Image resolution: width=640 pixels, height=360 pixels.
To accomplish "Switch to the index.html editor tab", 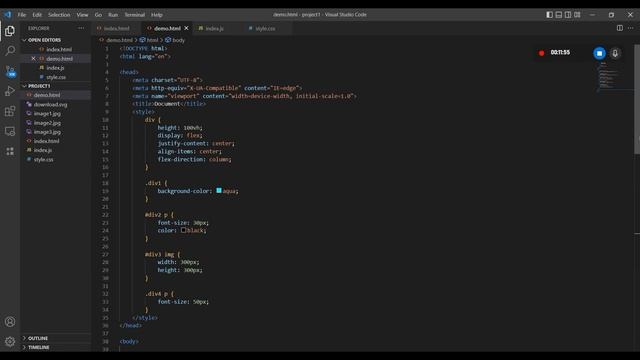I will click(117, 29).
